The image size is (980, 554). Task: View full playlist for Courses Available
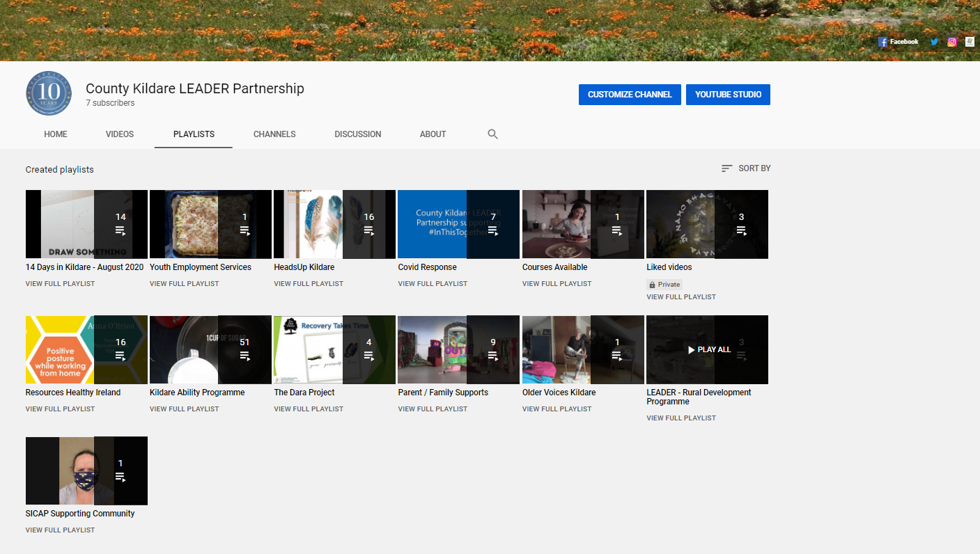tap(557, 284)
